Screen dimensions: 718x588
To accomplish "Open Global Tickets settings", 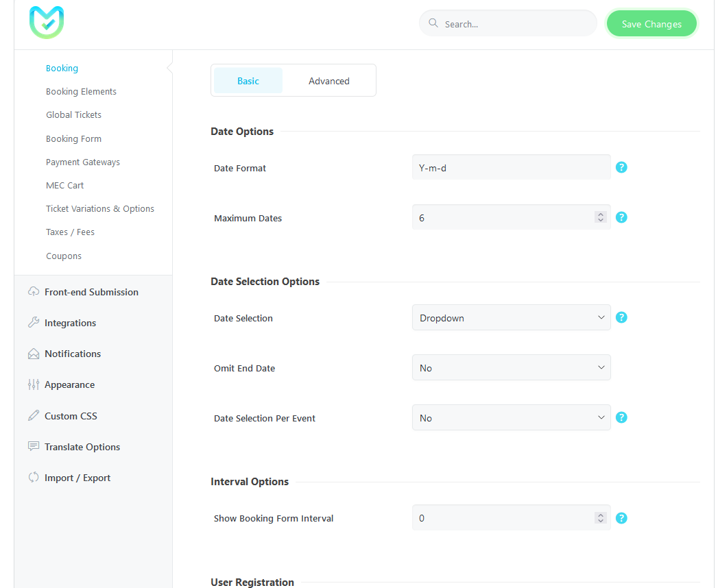I will [74, 115].
